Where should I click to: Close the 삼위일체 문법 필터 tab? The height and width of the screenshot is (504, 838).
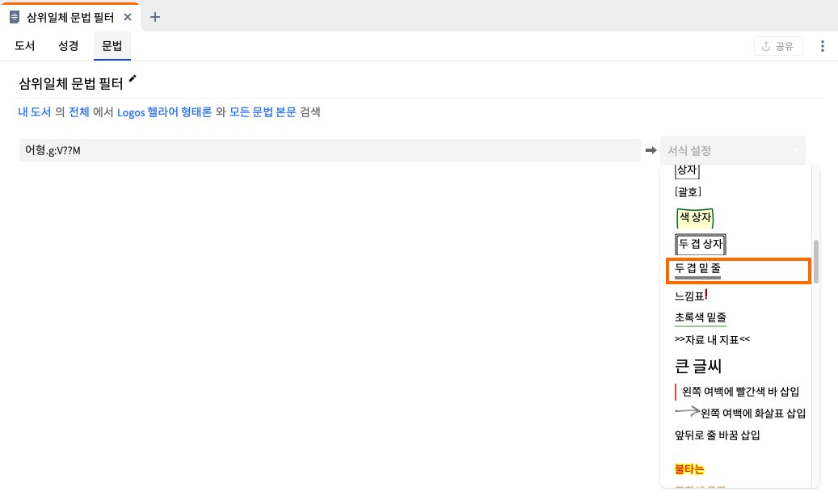point(128,17)
